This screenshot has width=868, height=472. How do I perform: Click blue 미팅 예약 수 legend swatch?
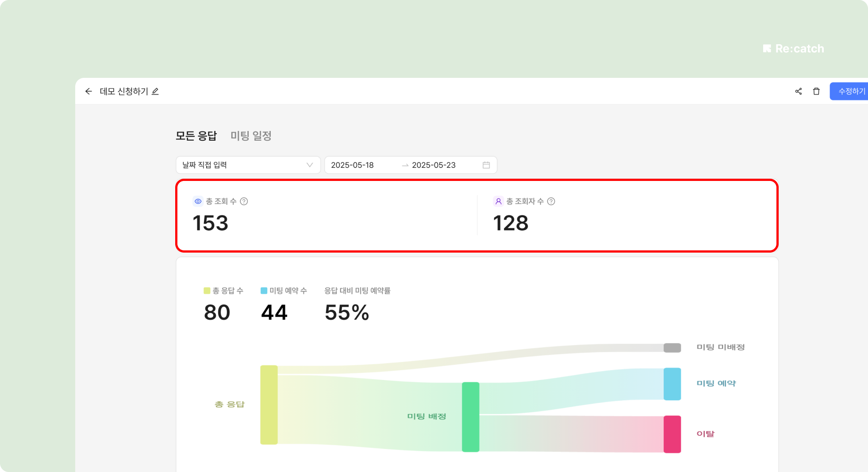[264, 291]
